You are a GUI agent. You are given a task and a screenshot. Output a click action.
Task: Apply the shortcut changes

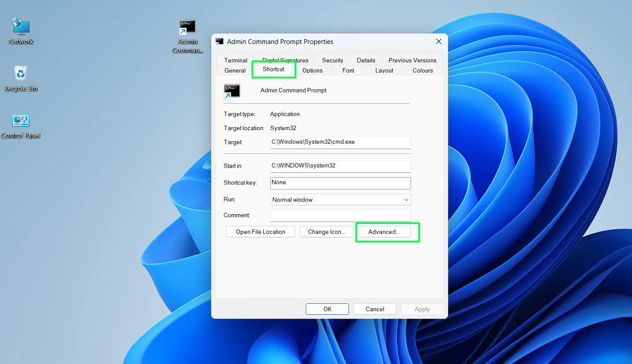(x=422, y=309)
